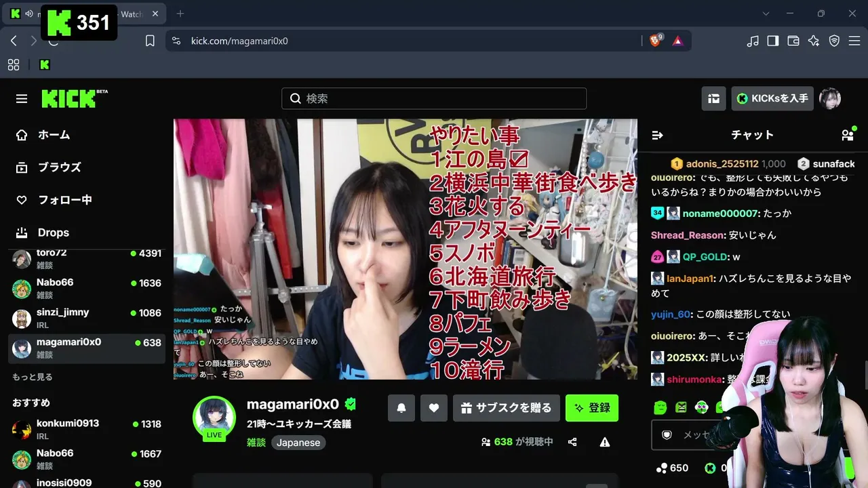Open a new browser tab
The image size is (868, 488).
[180, 14]
